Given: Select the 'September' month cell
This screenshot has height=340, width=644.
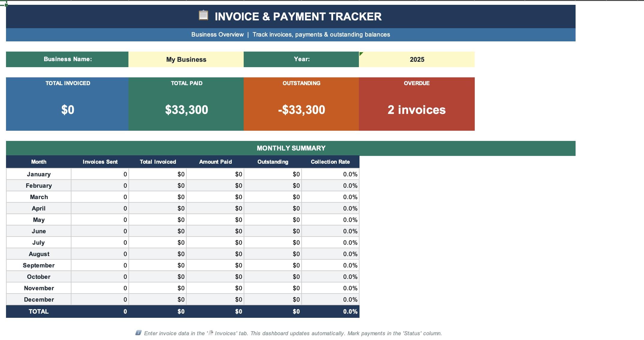Looking at the screenshot, I should (x=39, y=265).
